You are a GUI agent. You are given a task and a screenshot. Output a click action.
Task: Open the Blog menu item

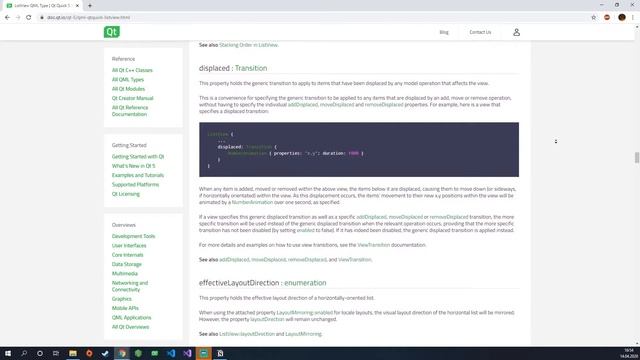click(x=444, y=32)
